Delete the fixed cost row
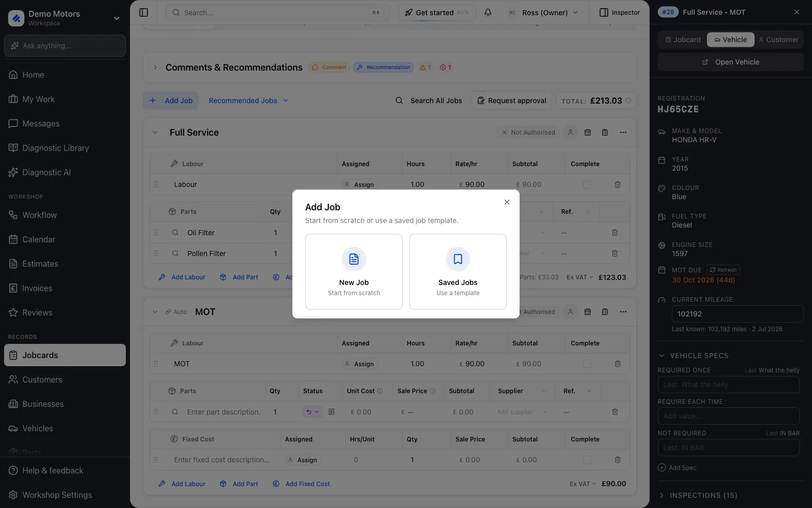The image size is (812, 508). (618, 460)
